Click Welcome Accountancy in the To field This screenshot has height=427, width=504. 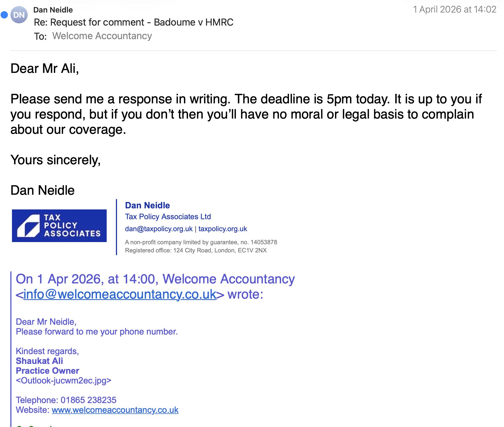tap(102, 36)
